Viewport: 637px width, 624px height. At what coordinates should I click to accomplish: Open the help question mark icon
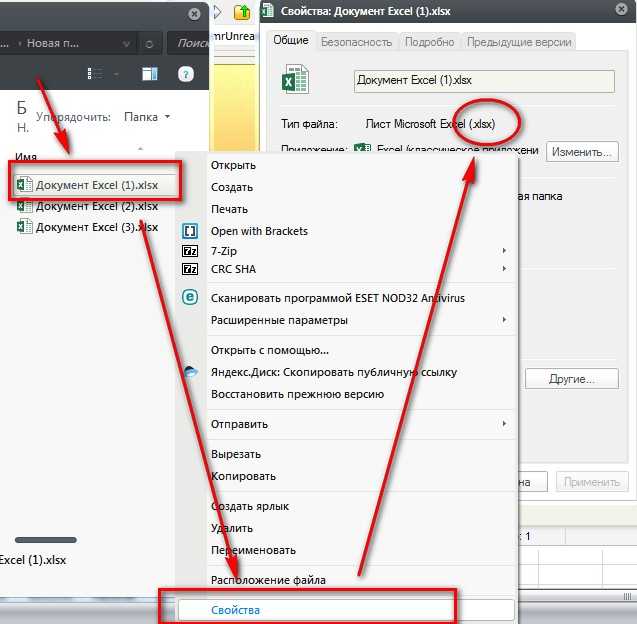coord(186,74)
